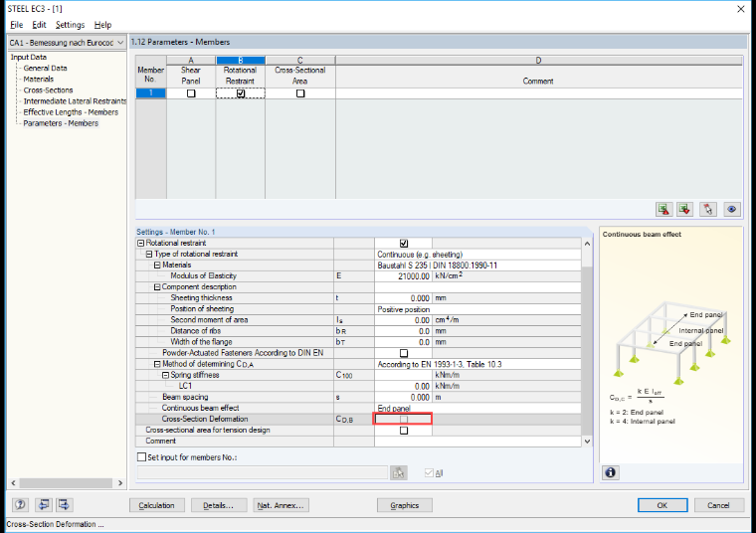Click the Baustahl S 235 material value
Image resolution: width=756 pixels, height=533 pixels.
tap(477, 266)
